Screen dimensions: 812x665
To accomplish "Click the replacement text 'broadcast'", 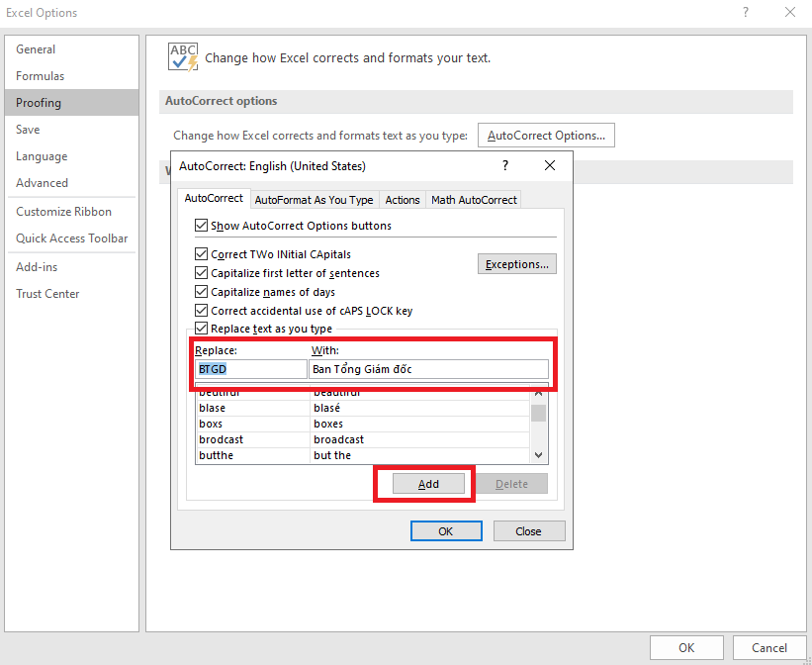I will tap(338, 439).
